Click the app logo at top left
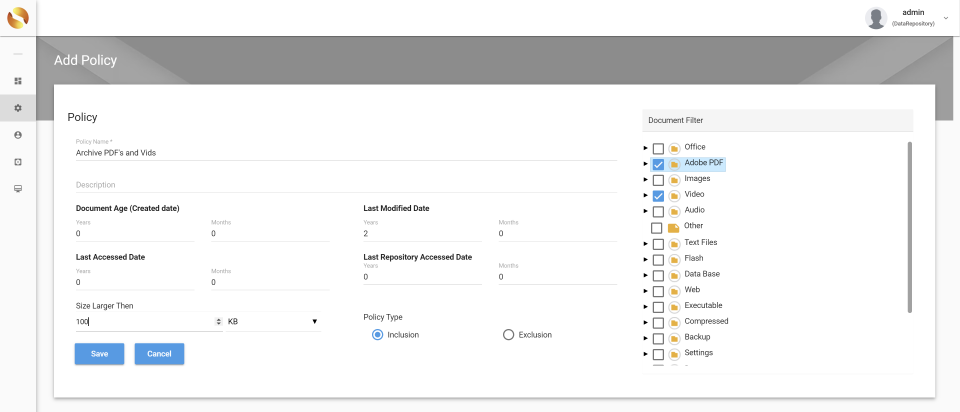 tap(18, 18)
